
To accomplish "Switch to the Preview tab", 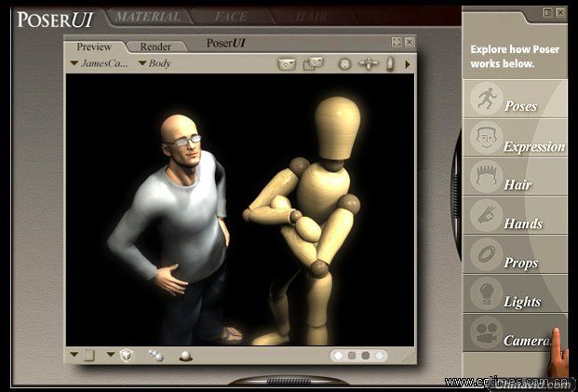I will pos(94,47).
